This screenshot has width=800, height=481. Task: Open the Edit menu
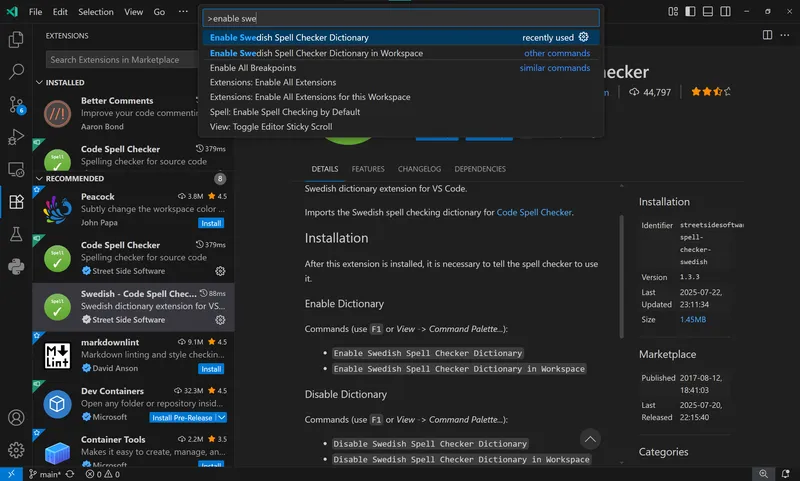[x=60, y=11]
